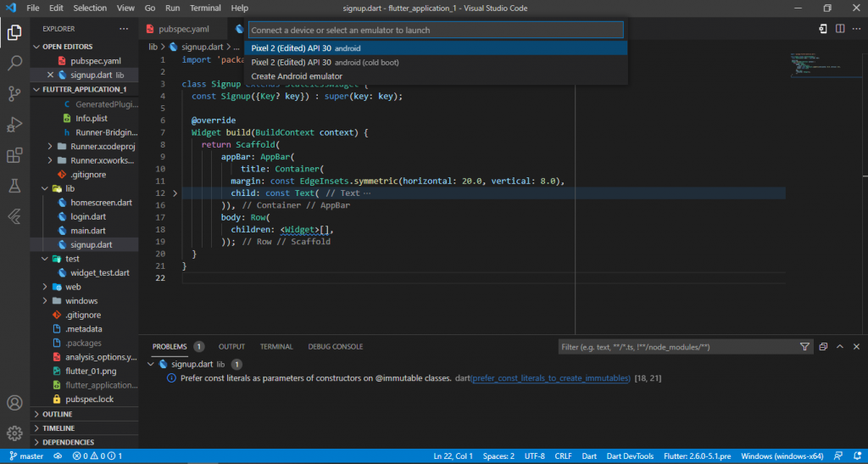Click the feedback icon in status bar

[x=838, y=456]
